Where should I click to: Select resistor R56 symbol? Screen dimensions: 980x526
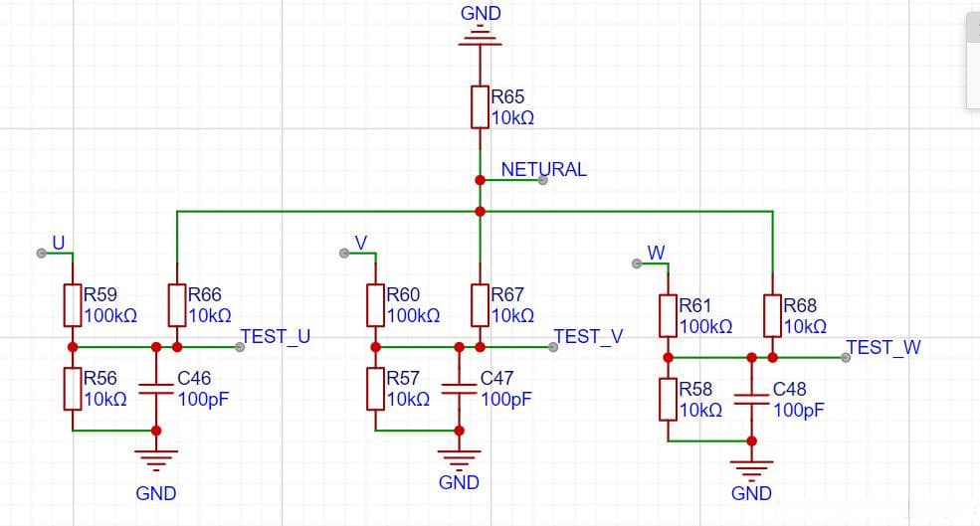[x=73, y=389]
